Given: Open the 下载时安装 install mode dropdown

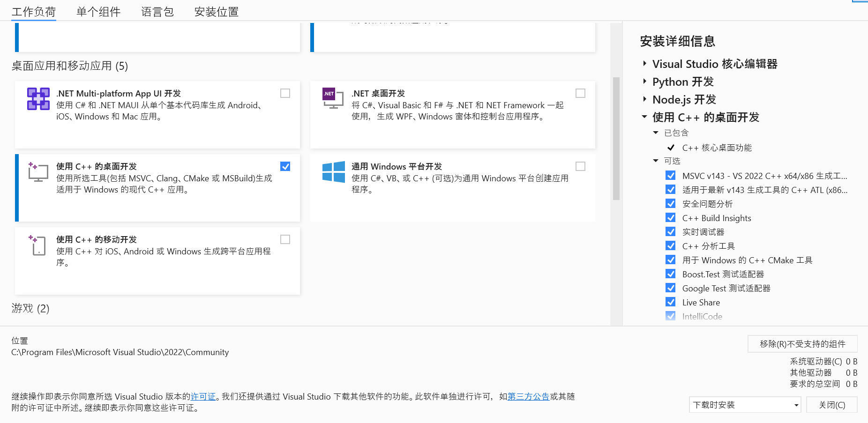Looking at the screenshot, I should pyautogui.click(x=745, y=405).
